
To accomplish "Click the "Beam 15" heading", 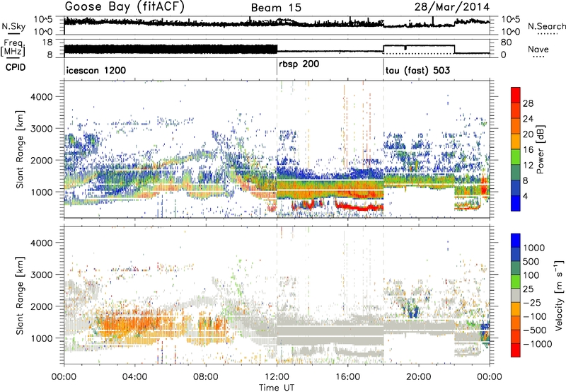I will (276, 8).
